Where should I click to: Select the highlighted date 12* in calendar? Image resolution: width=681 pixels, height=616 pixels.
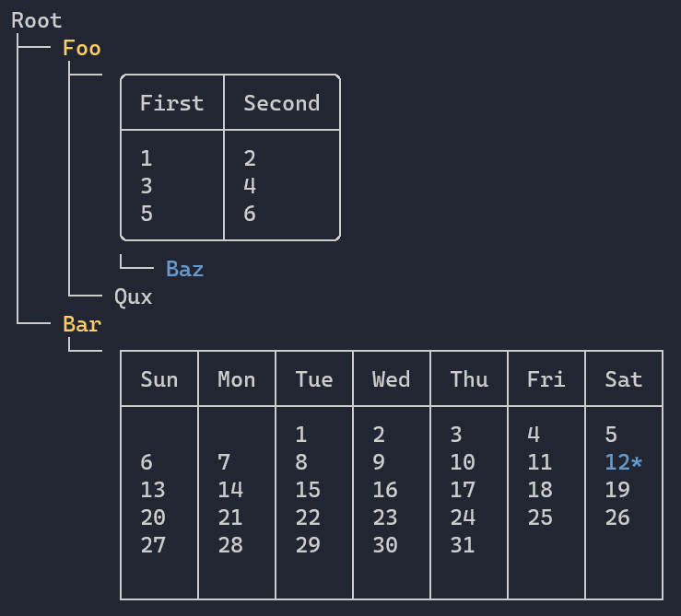pyautogui.click(x=623, y=462)
